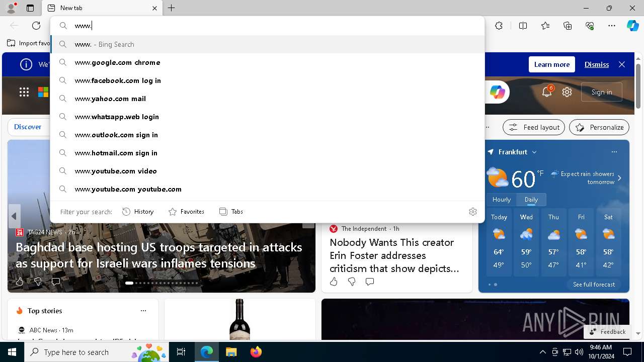Image resolution: width=644 pixels, height=362 pixels.
Task: Open address bar search settings gear
Action: pos(472,212)
